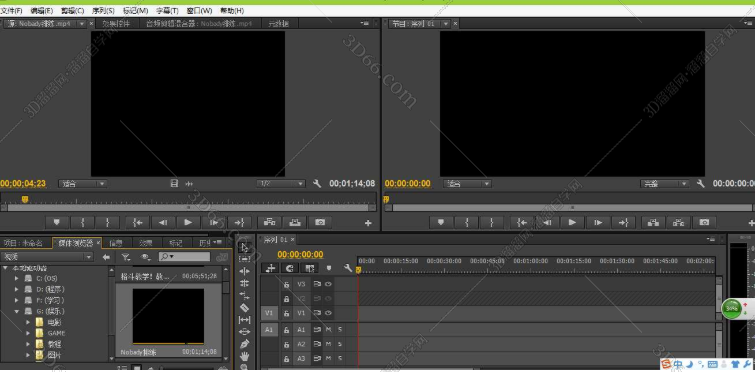Select the Rolling Edit tool
Image resolution: width=755 pixels, height=372 pixels.
(245, 283)
